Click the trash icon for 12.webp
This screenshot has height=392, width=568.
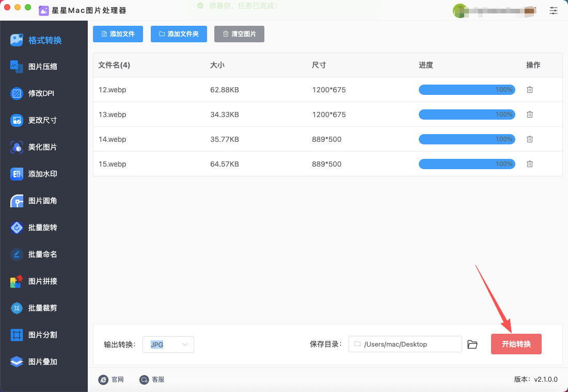(x=529, y=90)
